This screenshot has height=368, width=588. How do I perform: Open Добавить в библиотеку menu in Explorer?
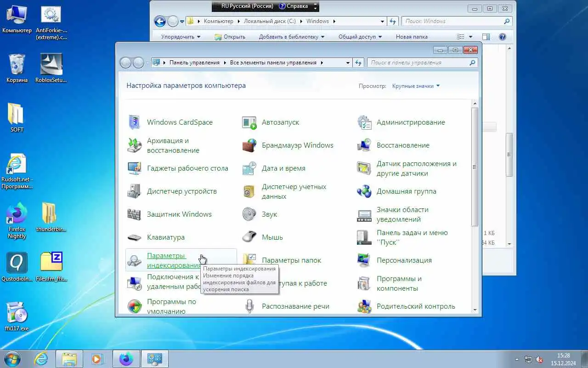tap(292, 37)
